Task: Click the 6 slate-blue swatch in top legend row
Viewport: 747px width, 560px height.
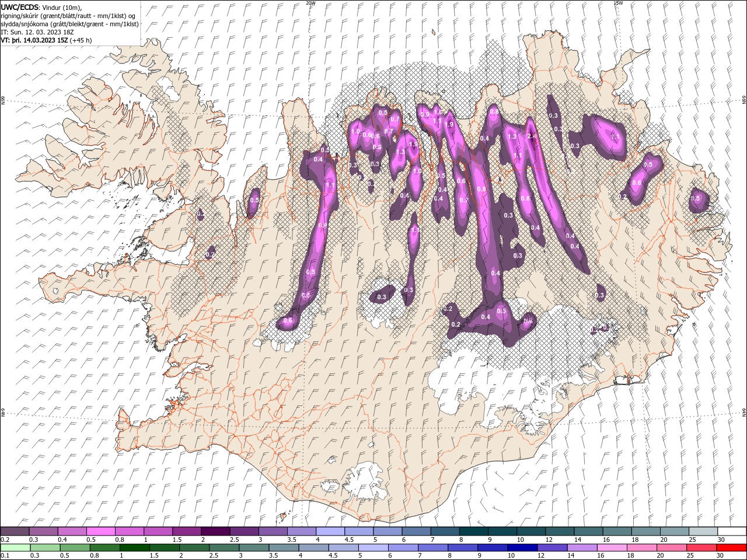Action: [416, 531]
